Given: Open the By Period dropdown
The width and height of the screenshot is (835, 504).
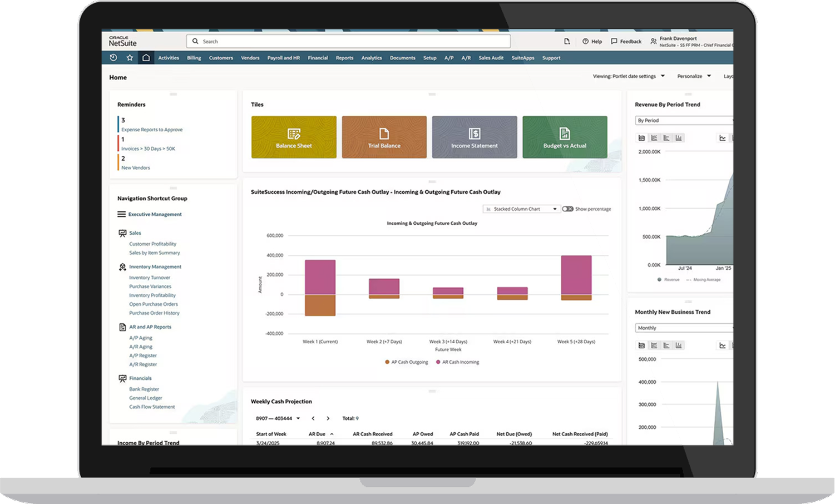Looking at the screenshot, I should tap(683, 120).
